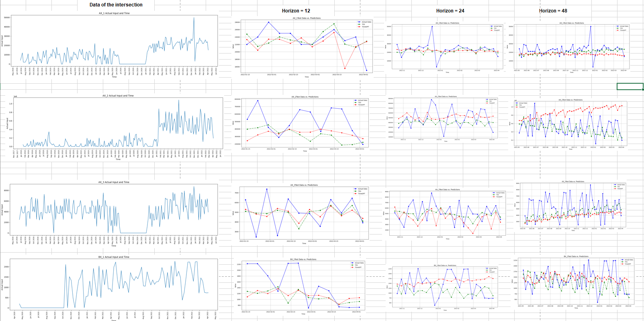Select the 'Horizon = 24' column heading

click(x=450, y=11)
